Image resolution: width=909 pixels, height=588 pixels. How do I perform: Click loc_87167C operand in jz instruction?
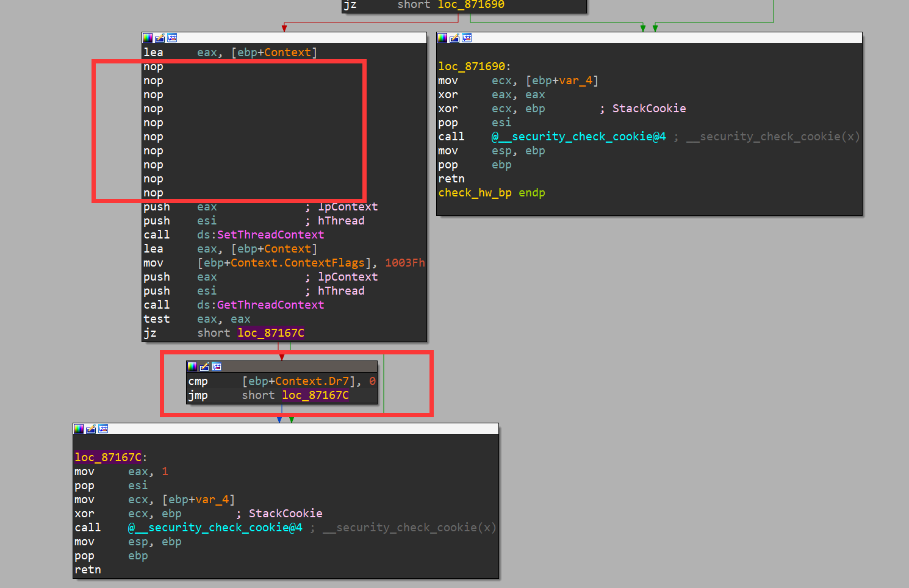(x=271, y=333)
